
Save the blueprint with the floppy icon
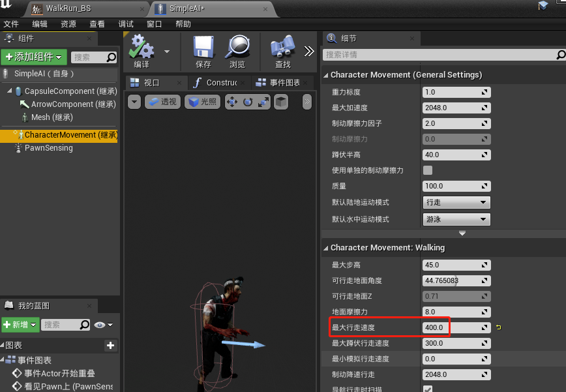(203, 47)
